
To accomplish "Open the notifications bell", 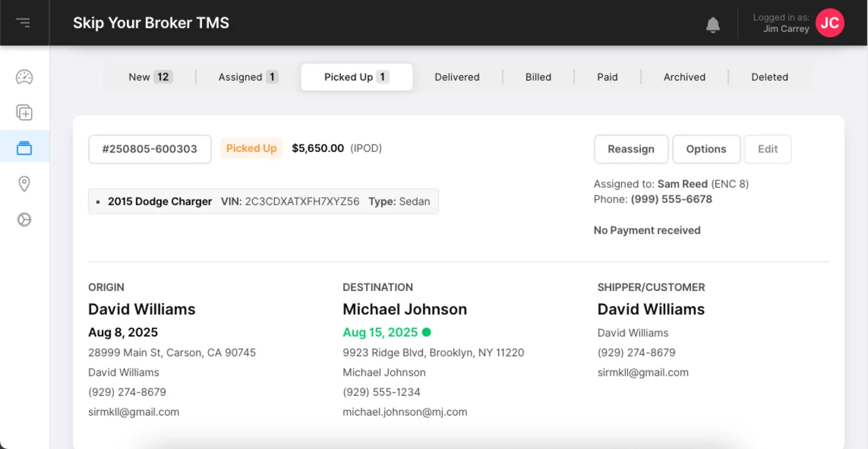I will click(713, 24).
